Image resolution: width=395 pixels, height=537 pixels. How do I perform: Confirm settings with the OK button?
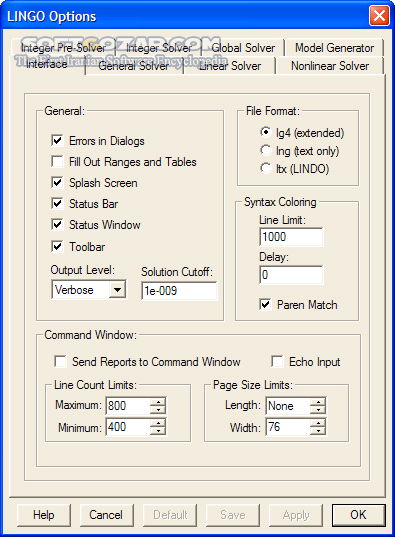pyautogui.click(x=359, y=515)
